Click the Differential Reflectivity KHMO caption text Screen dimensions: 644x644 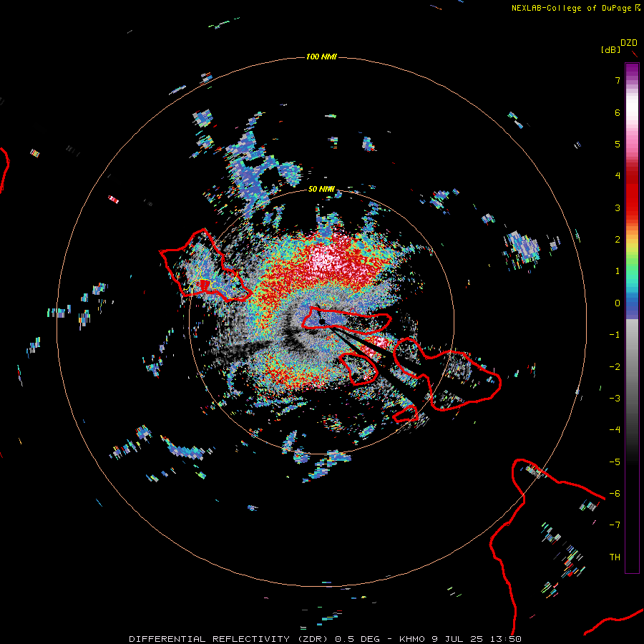pyautogui.click(x=326, y=639)
